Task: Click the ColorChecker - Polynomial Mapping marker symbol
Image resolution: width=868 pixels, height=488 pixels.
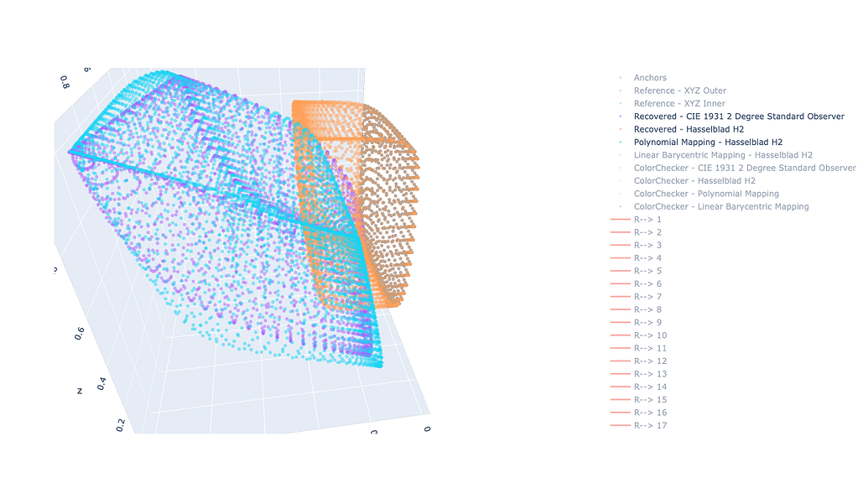Action: (618, 193)
